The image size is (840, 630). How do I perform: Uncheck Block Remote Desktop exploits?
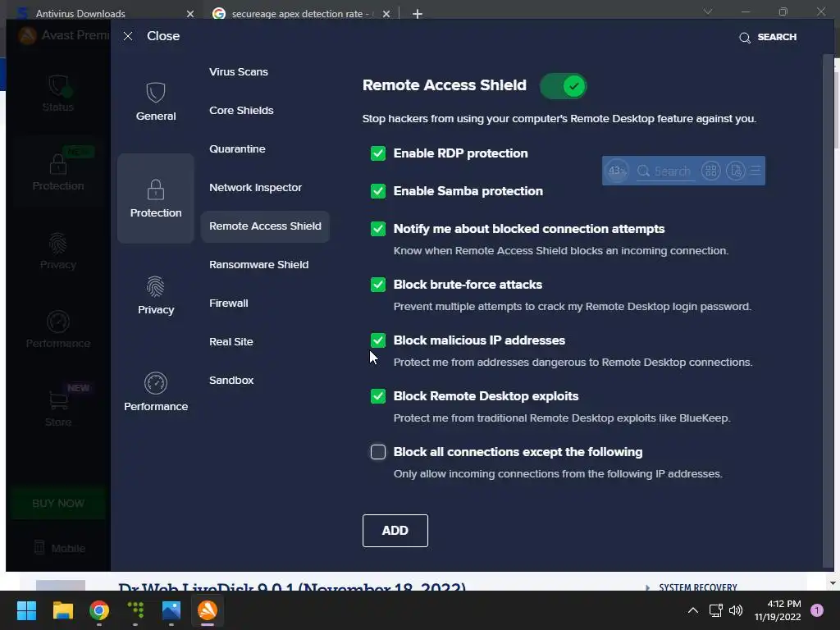coord(378,396)
